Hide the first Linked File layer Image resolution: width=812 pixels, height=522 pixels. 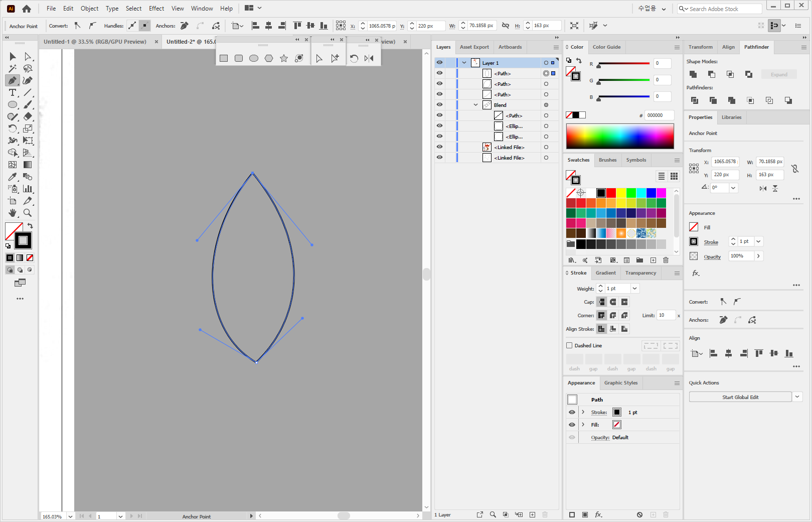[439, 147]
